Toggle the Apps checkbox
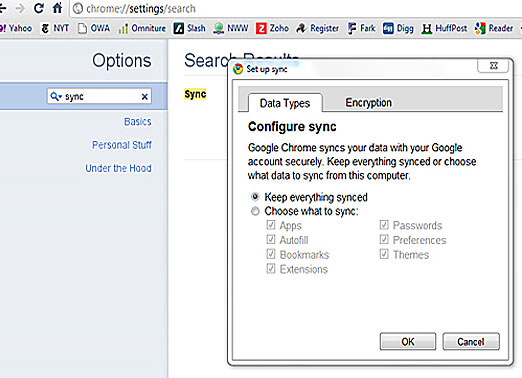The image size is (522, 378). 271,225
